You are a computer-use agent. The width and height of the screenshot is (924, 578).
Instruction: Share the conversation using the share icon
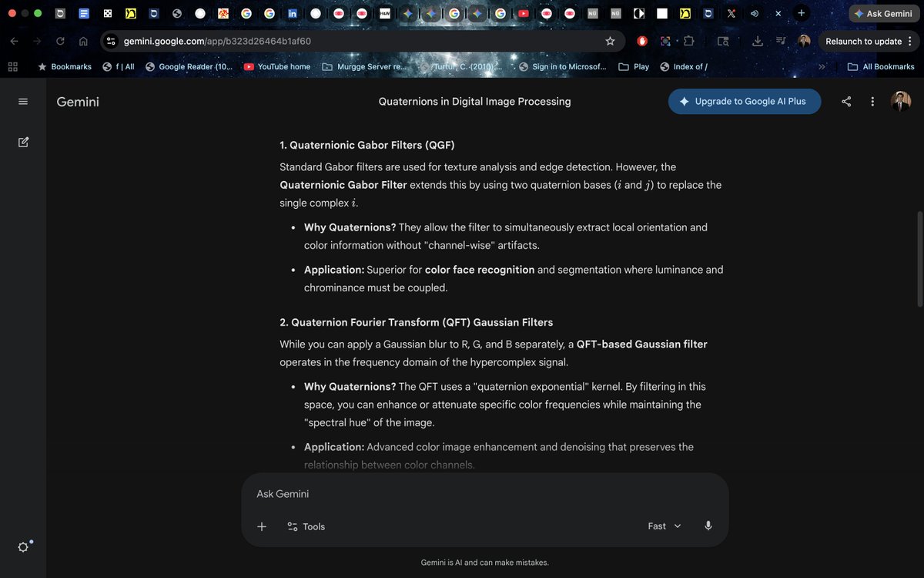coord(846,102)
